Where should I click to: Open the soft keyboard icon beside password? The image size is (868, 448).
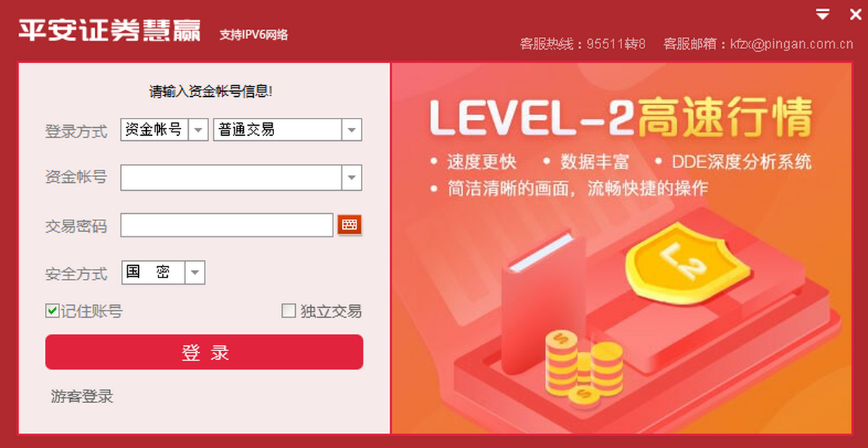349,225
